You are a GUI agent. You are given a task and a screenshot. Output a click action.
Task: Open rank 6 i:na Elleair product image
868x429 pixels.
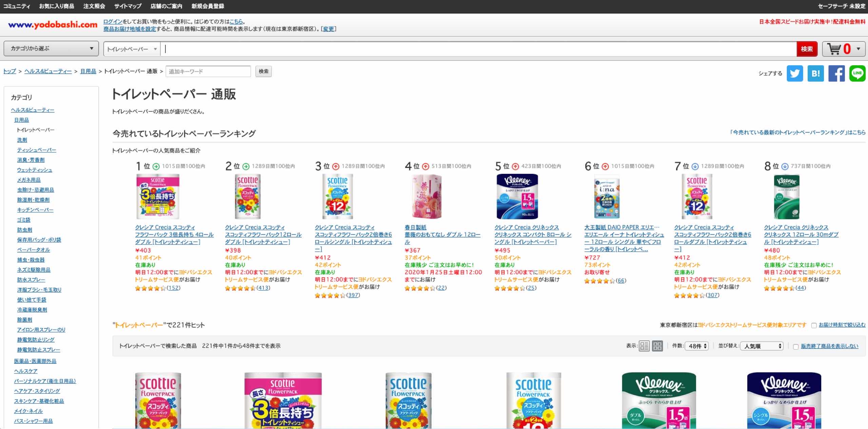pyautogui.click(x=607, y=197)
